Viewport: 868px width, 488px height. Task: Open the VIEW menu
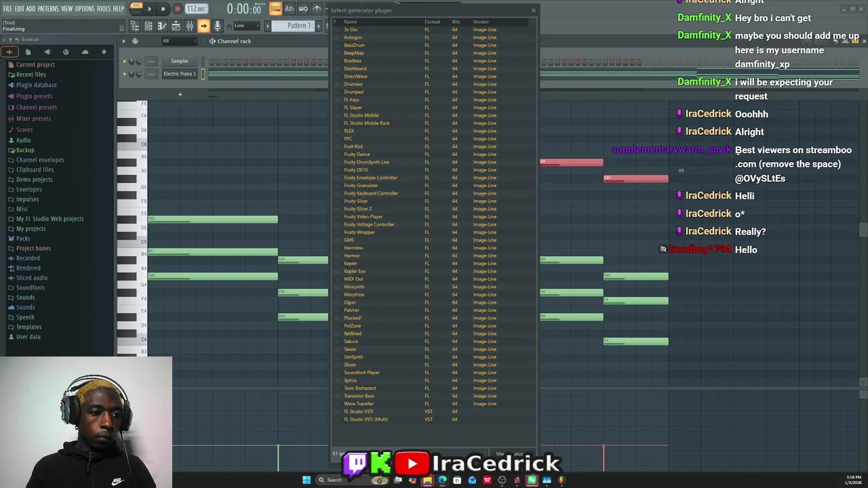(67, 9)
